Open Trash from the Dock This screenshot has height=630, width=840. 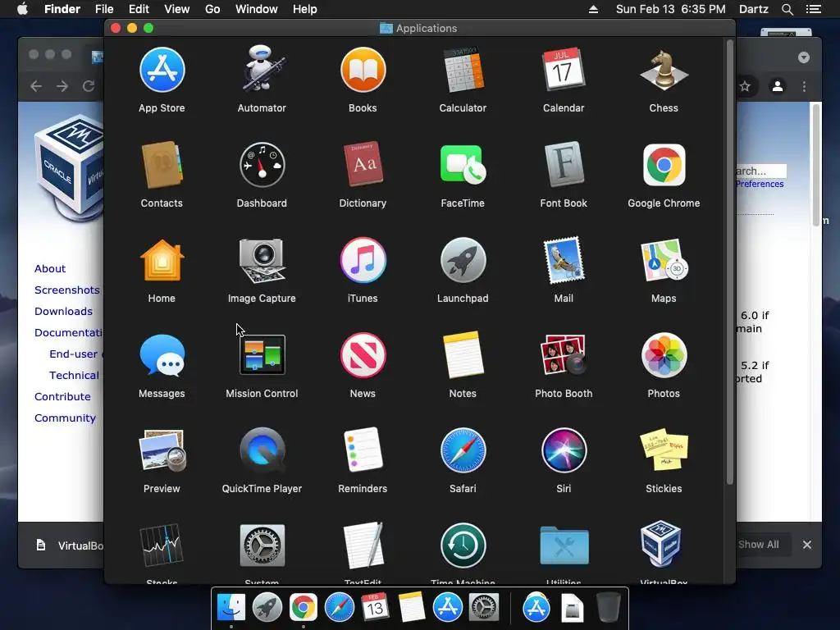tap(608, 607)
